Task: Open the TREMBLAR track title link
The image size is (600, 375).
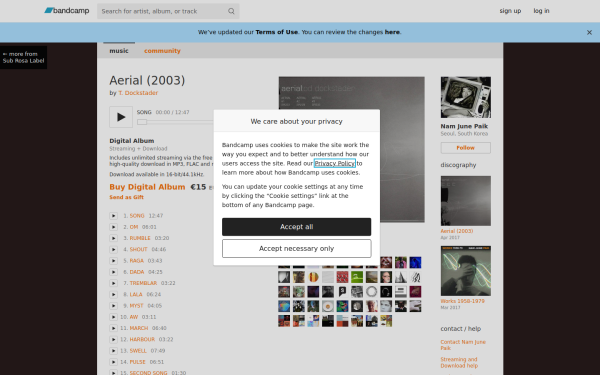Action: pos(143,283)
